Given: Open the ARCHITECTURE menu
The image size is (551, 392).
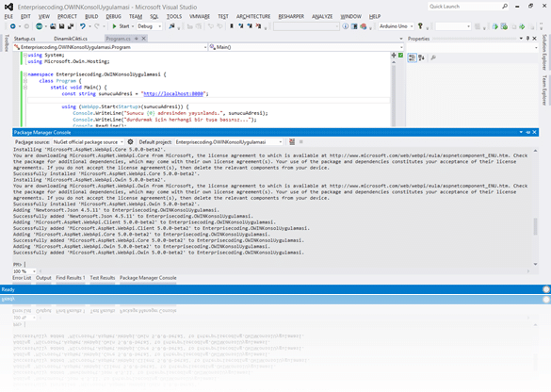Looking at the screenshot, I should 253,17.
